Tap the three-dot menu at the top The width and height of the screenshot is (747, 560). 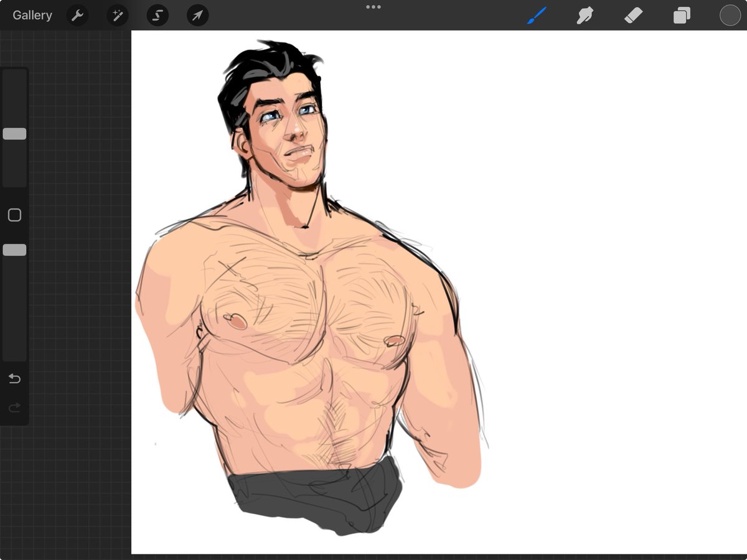[374, 7]
